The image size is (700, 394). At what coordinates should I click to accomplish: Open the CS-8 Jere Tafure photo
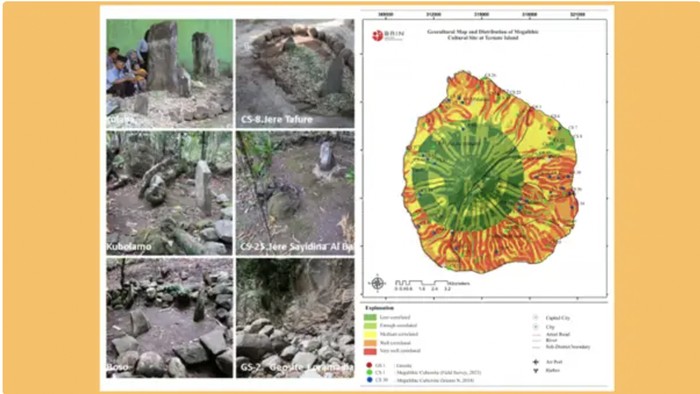(x=295, y=73)
